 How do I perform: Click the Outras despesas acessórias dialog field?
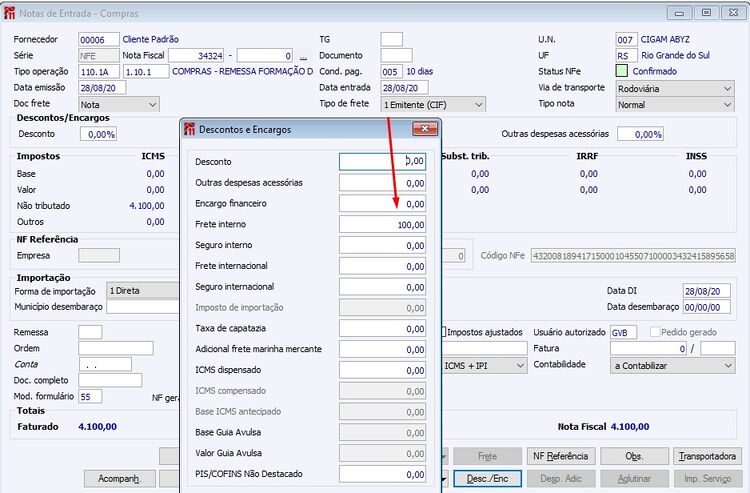point(383,183)
